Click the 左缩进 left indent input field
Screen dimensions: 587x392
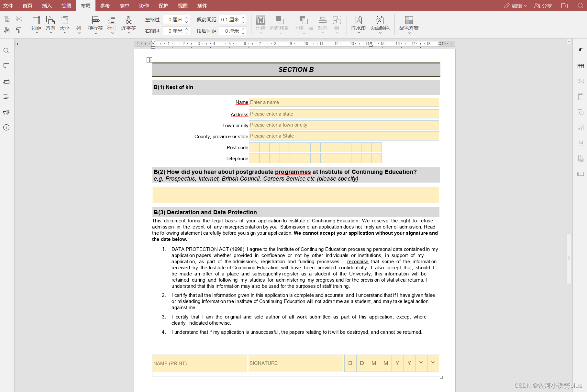click(173, 20)
